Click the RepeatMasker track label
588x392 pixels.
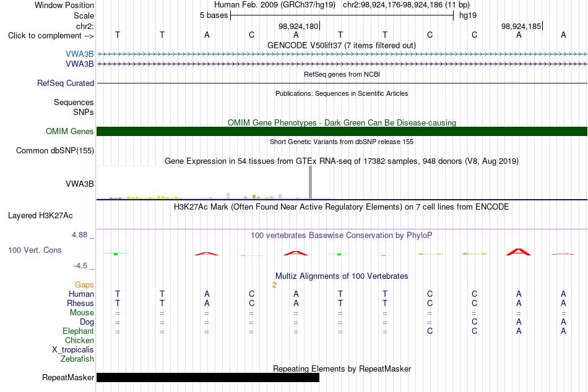tap(68, 377)
